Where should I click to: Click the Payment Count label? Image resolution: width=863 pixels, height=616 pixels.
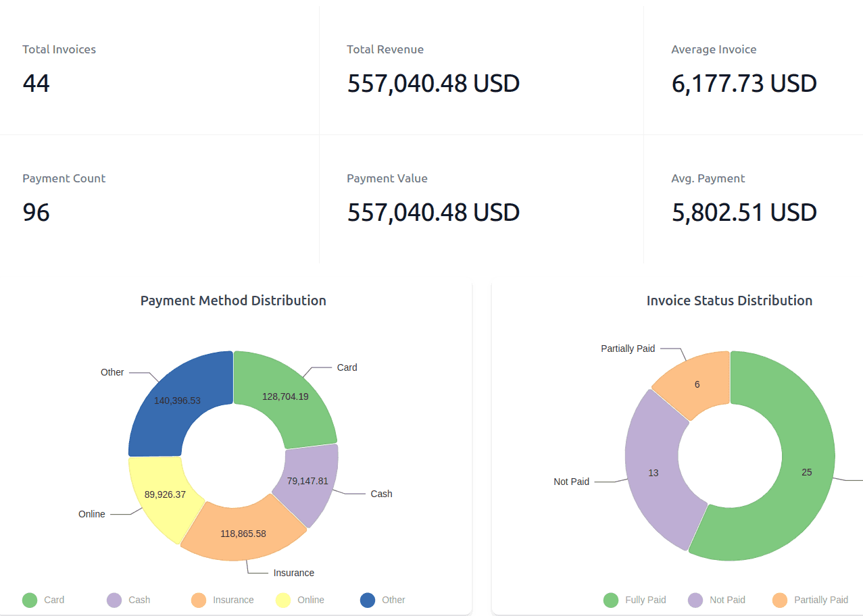64,178
